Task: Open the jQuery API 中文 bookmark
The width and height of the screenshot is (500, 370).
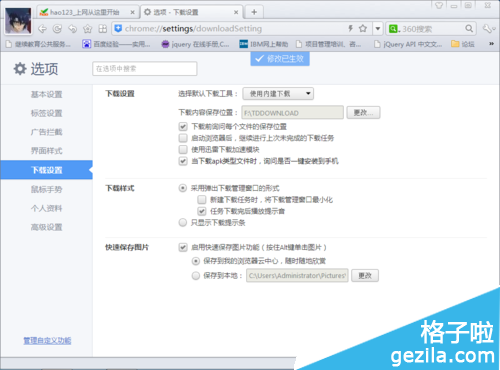Action: tap(408, 44)
